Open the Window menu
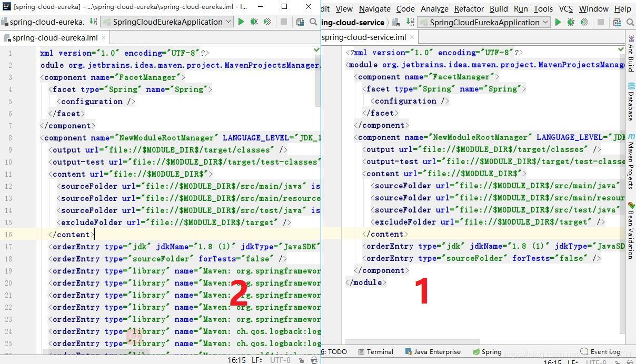The width and height of the screenshot is (636, 364). (594, 8)
